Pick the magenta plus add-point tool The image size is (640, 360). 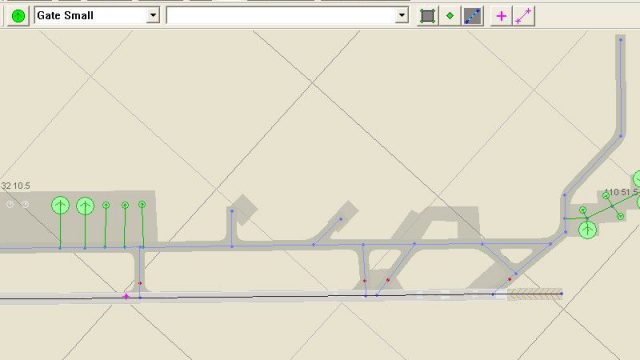pyautogui.click(x=501, y=16)
